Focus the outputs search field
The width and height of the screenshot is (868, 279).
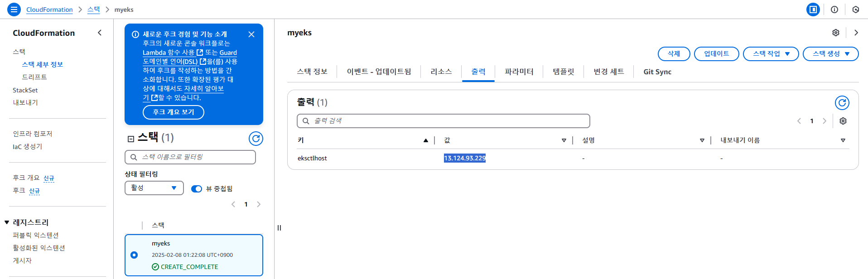point(443,121)
